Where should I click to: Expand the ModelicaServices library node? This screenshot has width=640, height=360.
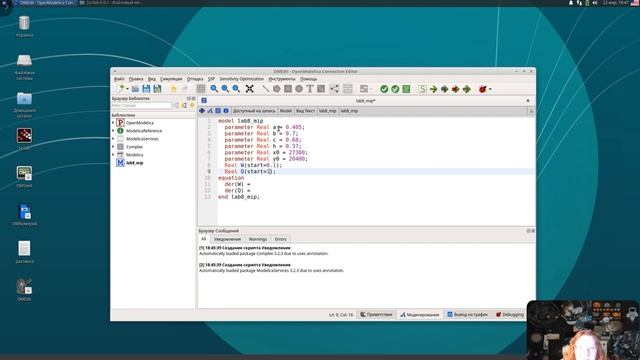click(113, 139)
